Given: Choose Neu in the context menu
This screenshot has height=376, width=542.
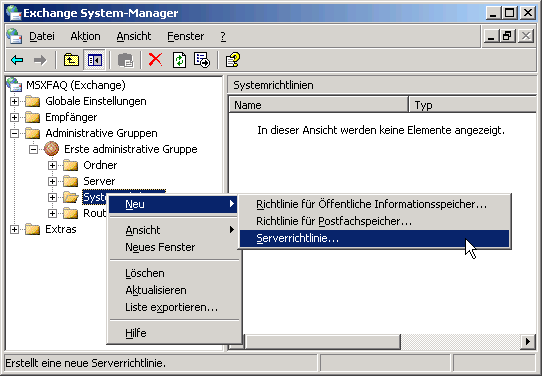Looking at the screenshot, I should pos(174,204).
